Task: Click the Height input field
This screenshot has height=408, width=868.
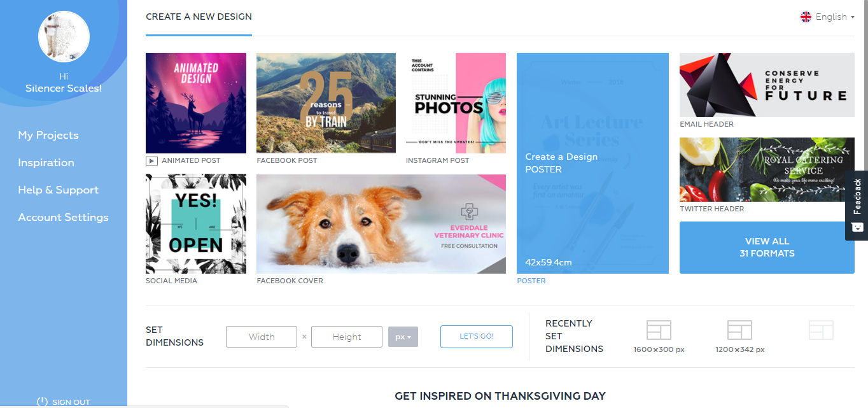Action: coord(347,337)
